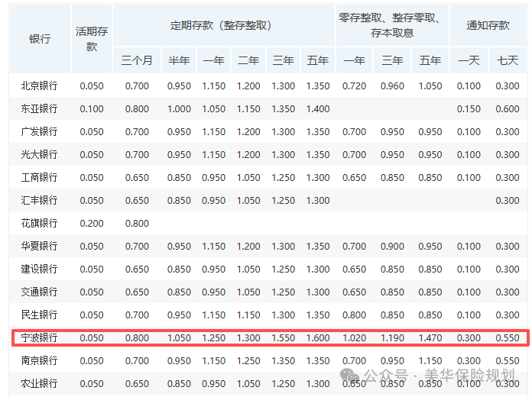This screenshot has width=532, height=397.
Task: Click the 美华保险规划 watermark text
Action: click(x=472, y=376)
